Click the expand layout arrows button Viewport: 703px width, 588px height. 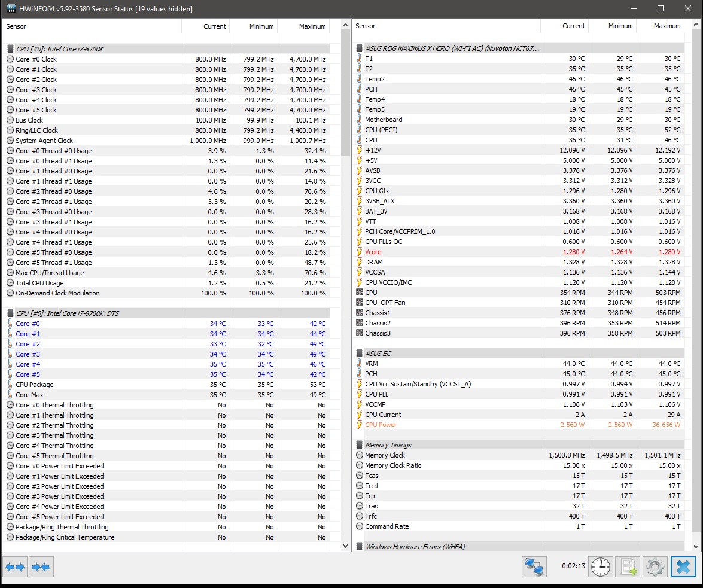tap(15, 567)
